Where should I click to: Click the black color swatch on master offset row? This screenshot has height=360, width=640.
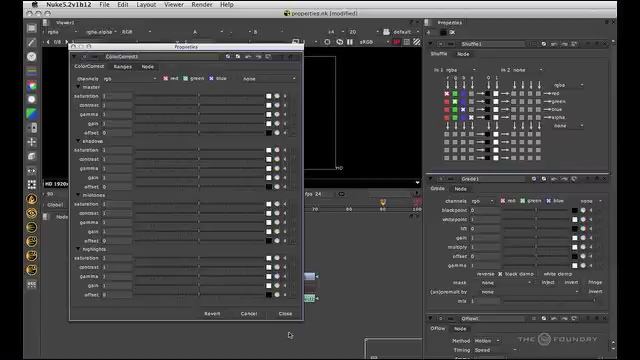[269, 133]
